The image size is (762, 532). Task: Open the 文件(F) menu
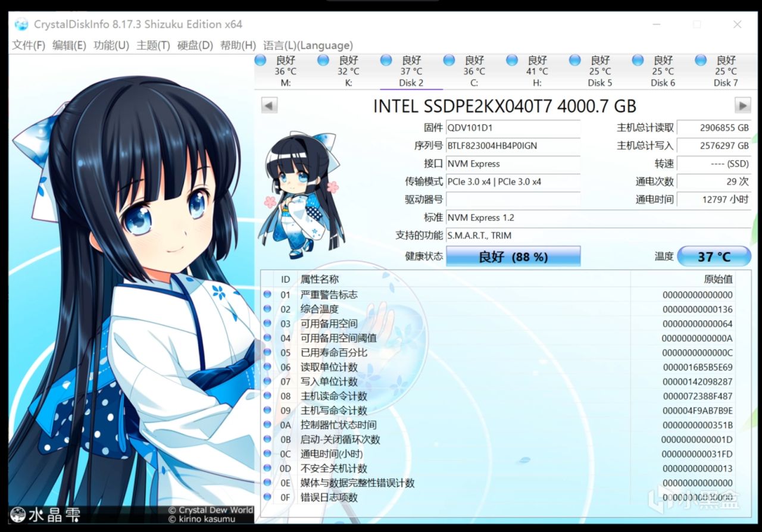(29, 45)
